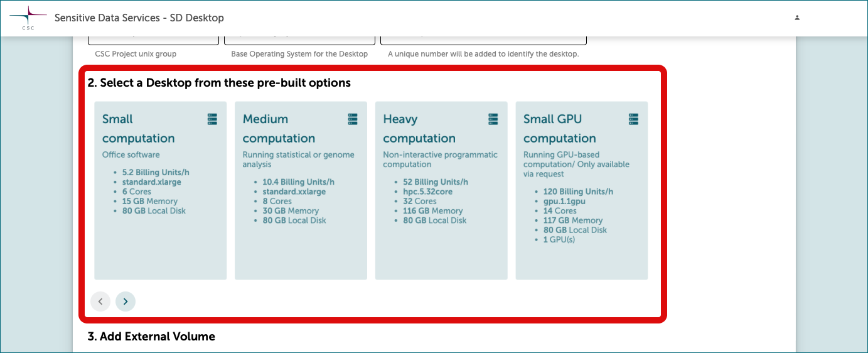
Task: Click '3. Add External Volume' heading
Action: [x=151, y=337]
